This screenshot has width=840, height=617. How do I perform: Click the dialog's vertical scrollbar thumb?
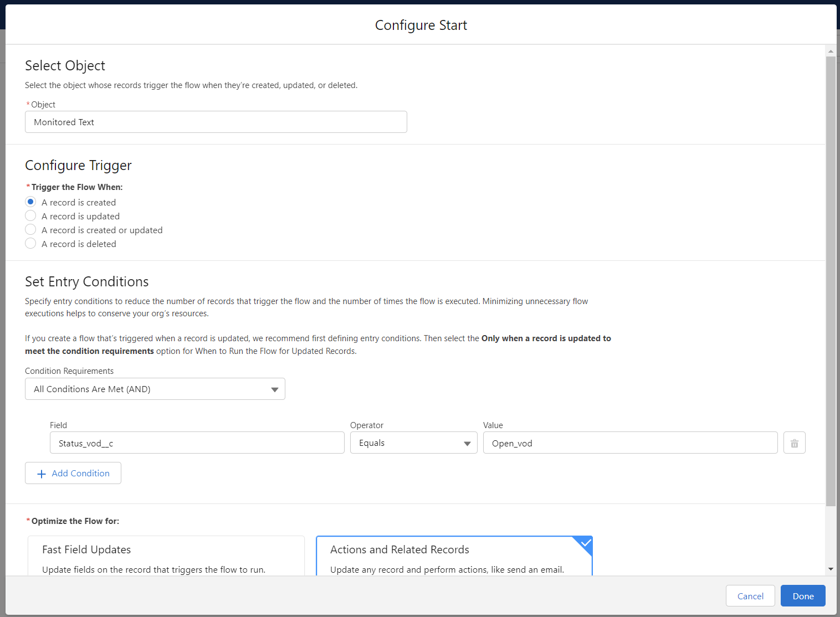[x=831, y=277]
